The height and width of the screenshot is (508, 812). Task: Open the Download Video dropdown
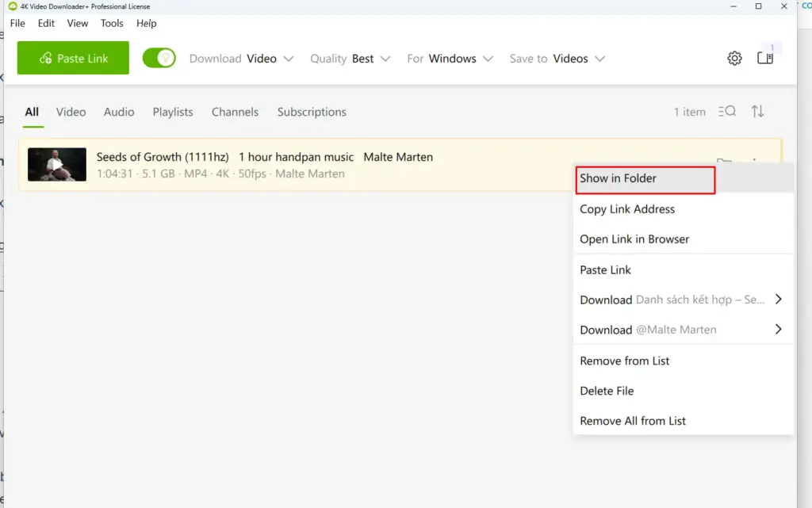coord(241,59)
